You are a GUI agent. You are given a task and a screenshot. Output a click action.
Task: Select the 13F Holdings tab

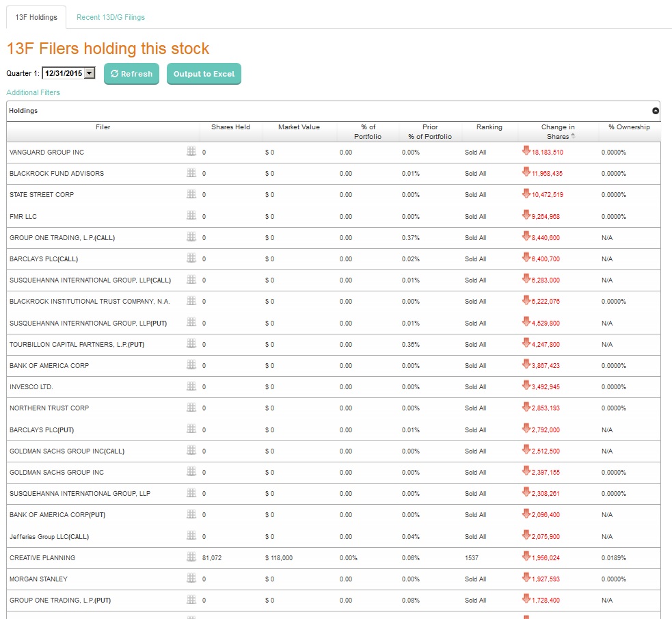coord(36,17)
